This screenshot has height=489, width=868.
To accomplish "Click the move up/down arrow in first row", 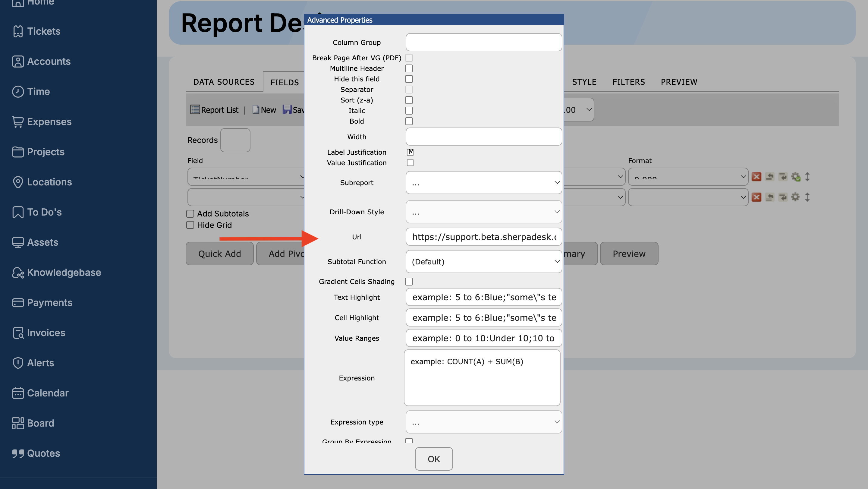I will tap(807, 177).
